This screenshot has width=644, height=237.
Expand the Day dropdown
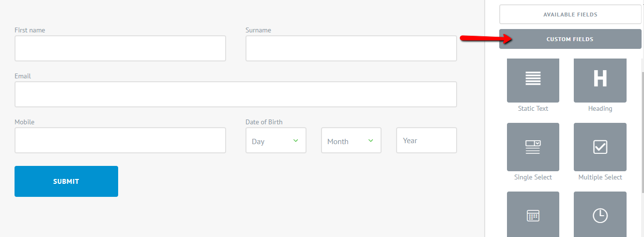(x=276, y=141)
